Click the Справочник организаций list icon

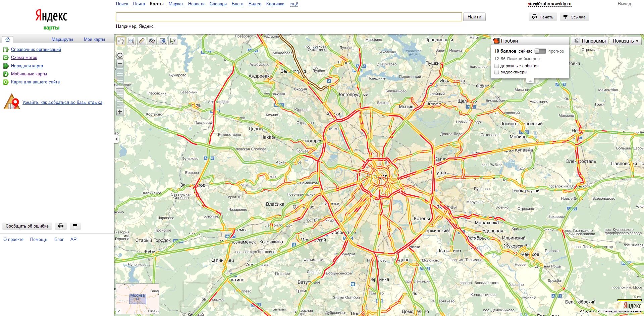pyautogui.click(x=6, y=50)
